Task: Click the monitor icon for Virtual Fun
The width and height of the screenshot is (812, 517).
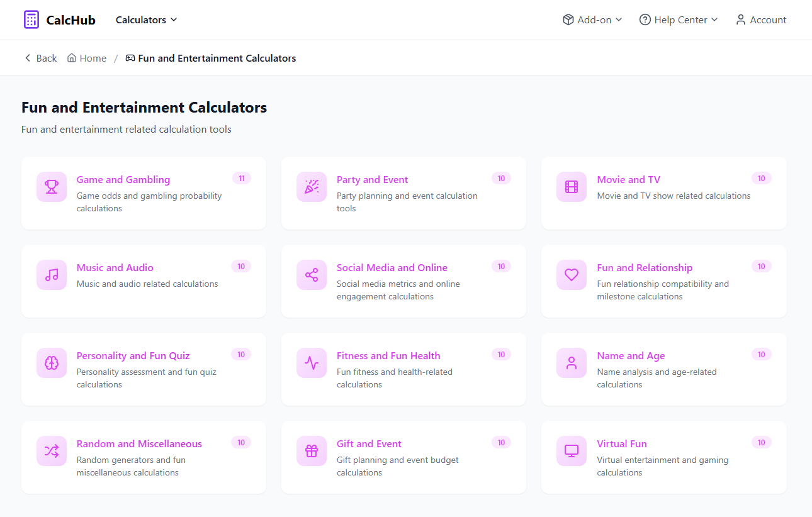Action: pyautogui.click(x=572, y=451)
